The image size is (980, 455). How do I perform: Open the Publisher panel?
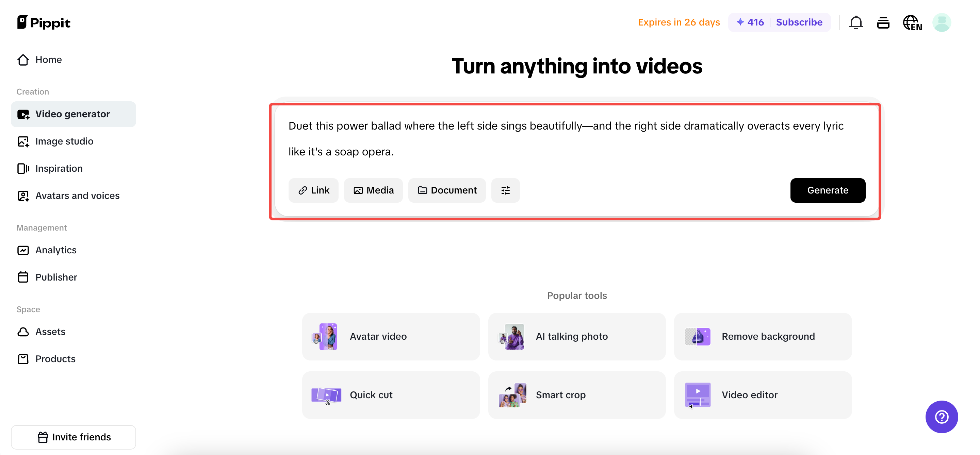point(56,277)
